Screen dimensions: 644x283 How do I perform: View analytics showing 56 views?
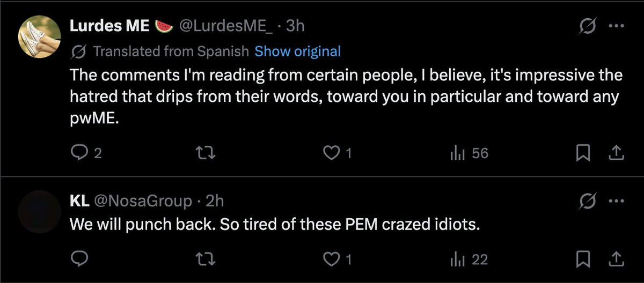(469, 153)
